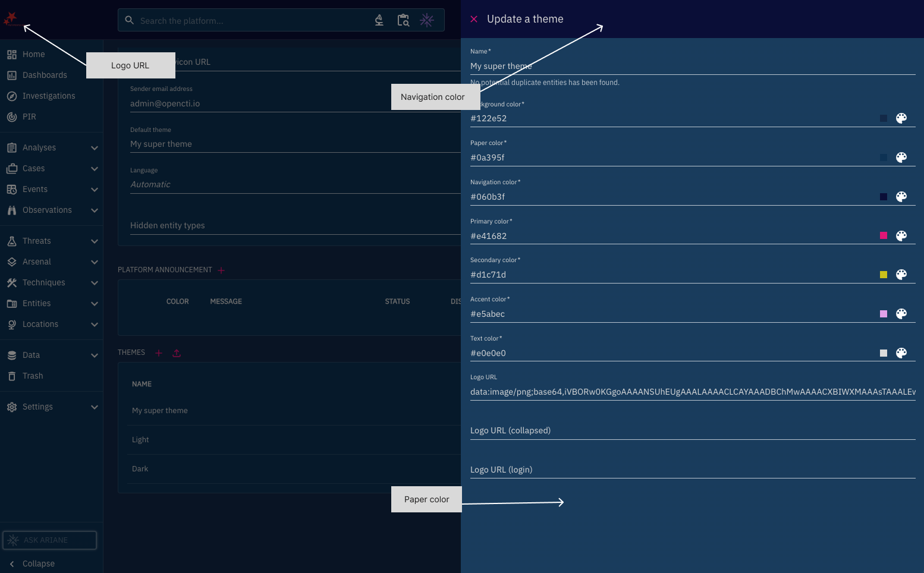Open palette picker for Primary color
This screenshot has height=573, width=924.
point(901,236)
